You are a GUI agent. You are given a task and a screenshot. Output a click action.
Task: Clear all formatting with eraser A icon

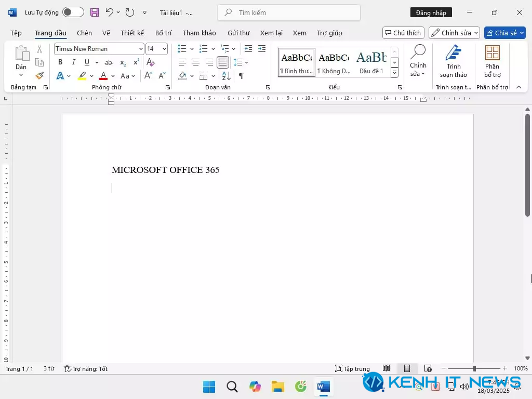[x=150, y=62]
